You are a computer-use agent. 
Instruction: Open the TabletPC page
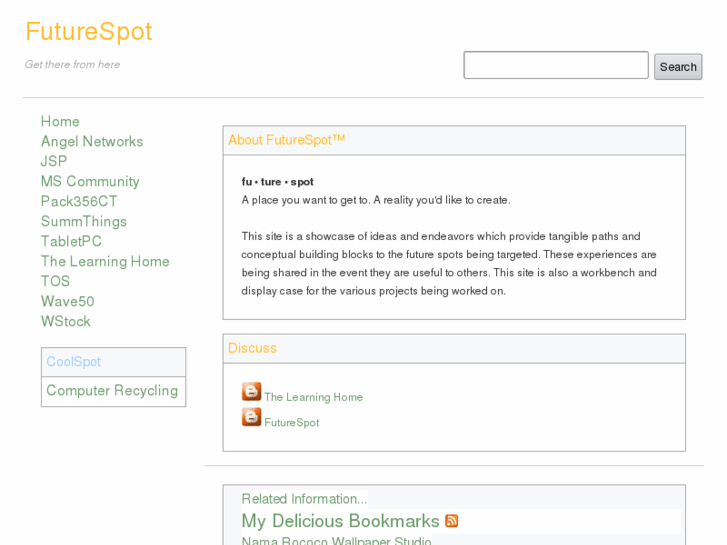[71, 241]
